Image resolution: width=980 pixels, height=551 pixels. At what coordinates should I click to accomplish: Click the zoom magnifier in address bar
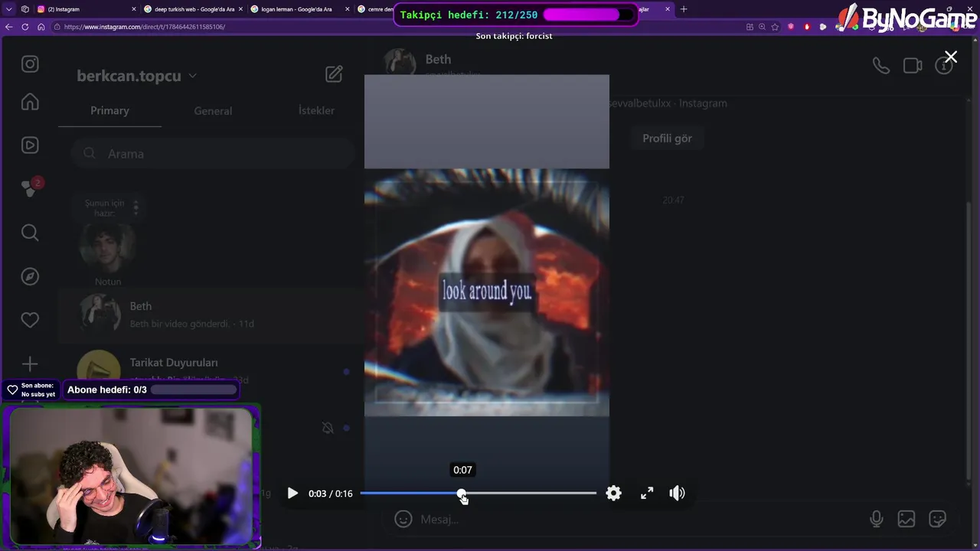click(762, 27)
